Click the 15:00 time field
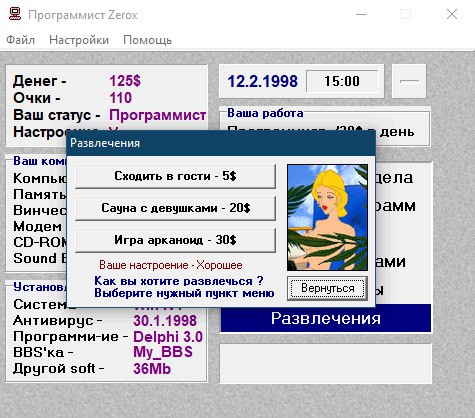475x418 pixels. [x=342, y=81]
